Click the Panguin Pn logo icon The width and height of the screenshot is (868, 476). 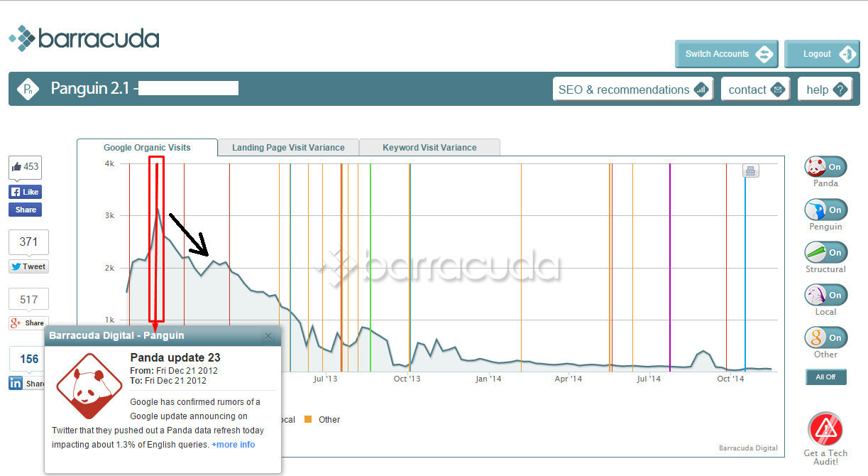pyautogui.click(x=28, y=89)
